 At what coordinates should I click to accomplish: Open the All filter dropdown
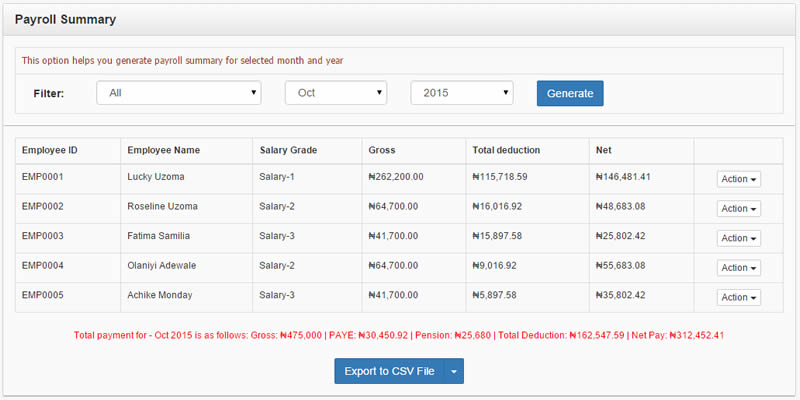[x=179, y=93]
